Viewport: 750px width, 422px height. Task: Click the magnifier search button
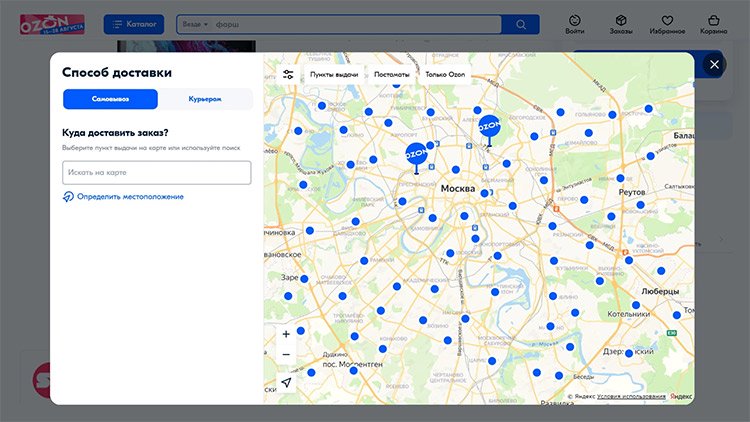point(521,24)
